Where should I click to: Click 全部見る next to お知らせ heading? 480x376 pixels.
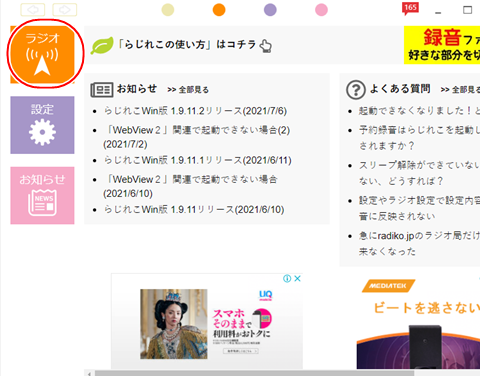[x=188, y=90]
